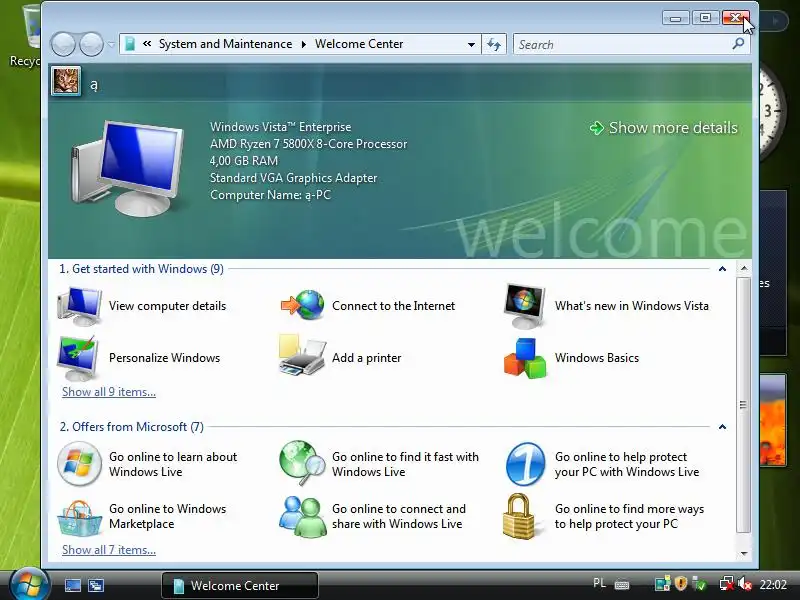Open View computer details icon
This screenshot has width=800, height=600.
click(x=80, y=306)
